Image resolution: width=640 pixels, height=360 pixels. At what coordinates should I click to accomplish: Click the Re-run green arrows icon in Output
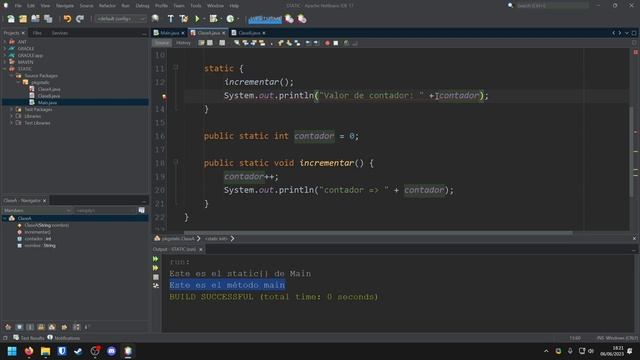click(x=156, y=259)
